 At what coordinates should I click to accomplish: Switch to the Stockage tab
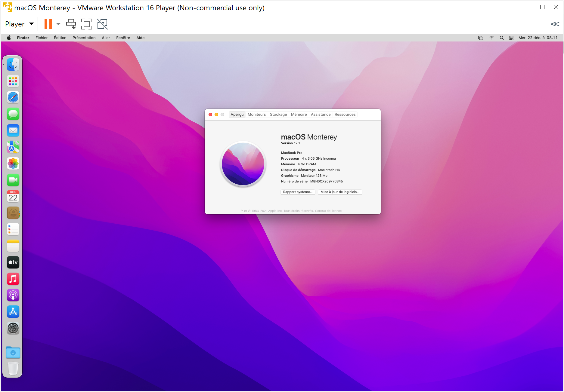tap(278, 115)
